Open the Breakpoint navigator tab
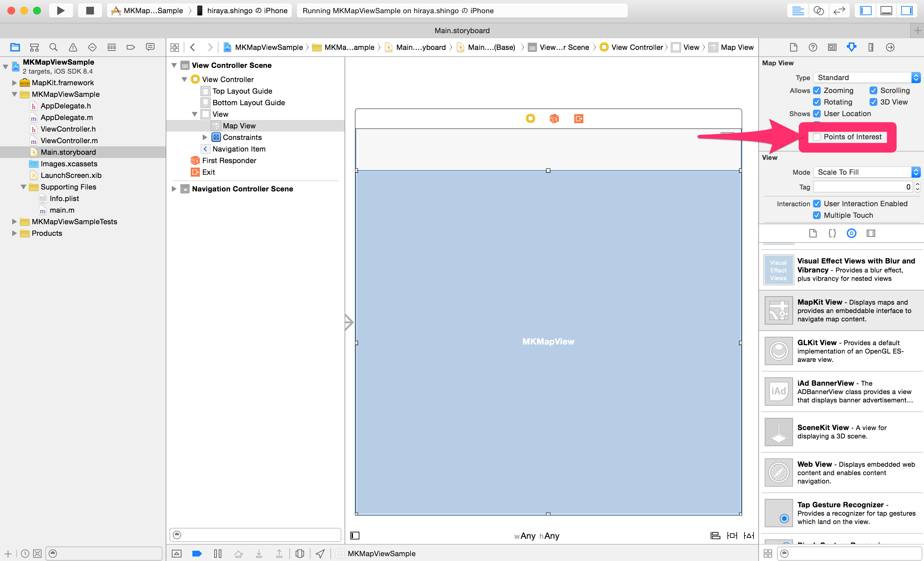Screen dimensions: 924x561 point(131,47)
